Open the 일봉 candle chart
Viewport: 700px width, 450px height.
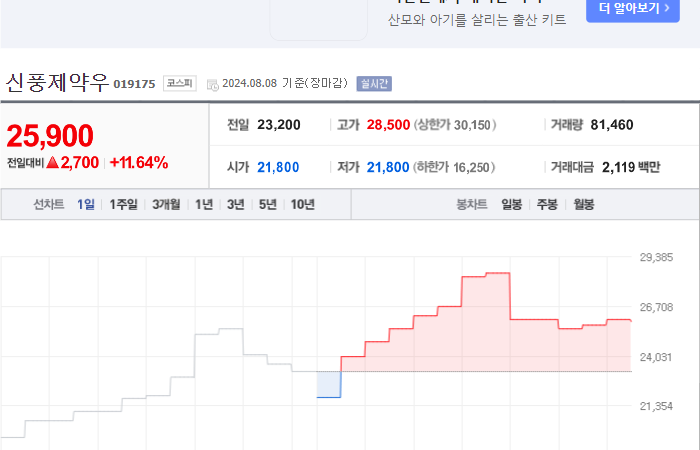tap(512, 204)
